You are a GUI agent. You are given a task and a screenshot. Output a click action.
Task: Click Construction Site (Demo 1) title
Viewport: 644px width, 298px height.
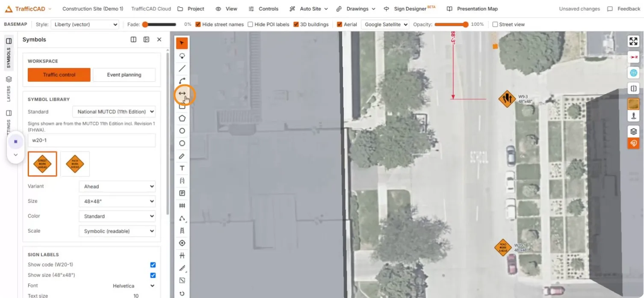click(93, 9)
